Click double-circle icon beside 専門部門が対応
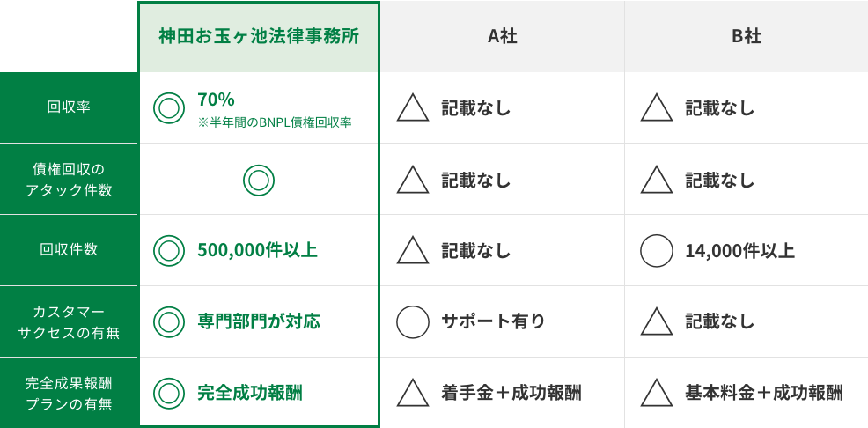 click(x=169, y=321)
